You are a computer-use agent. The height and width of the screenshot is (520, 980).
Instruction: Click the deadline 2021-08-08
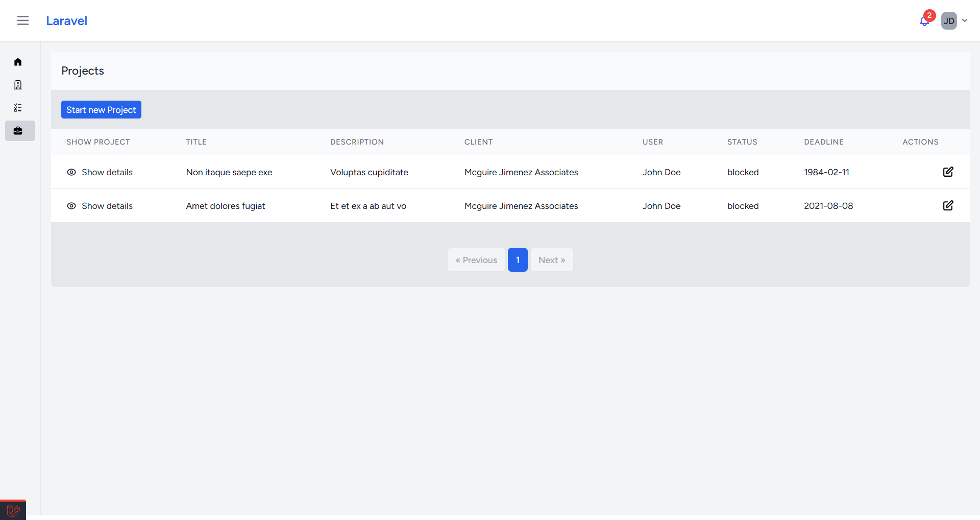[828, 206]
